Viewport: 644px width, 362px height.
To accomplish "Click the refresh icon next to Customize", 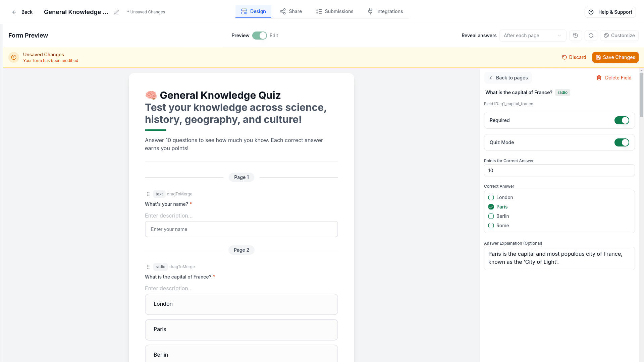I will pos(591,36).
